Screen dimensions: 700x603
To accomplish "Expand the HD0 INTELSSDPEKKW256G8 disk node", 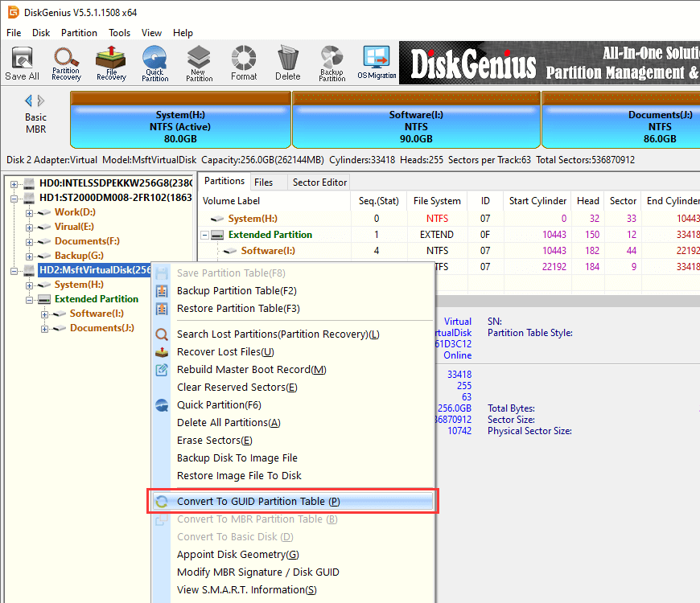I will pos(14,183).
